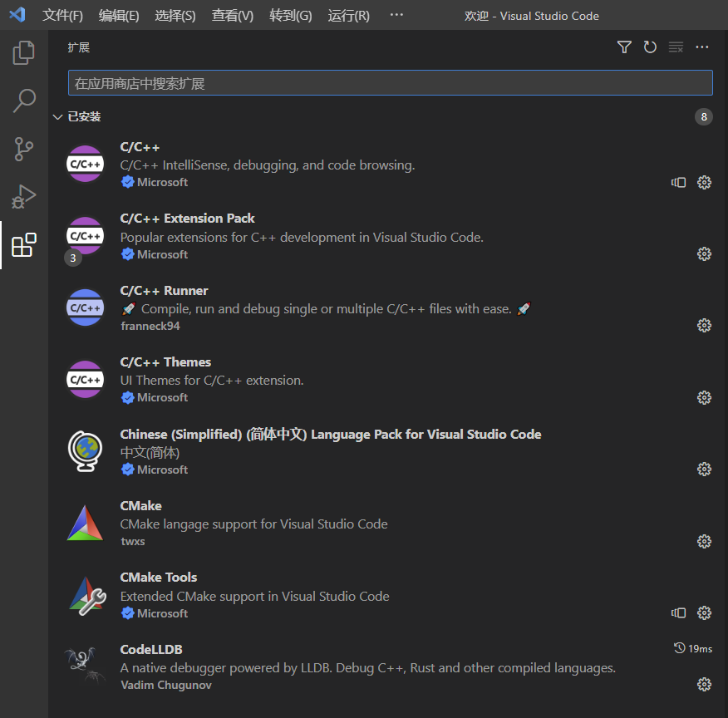This screenshot has height=718, width=728.
Task: Click the pack count badge 3
Action: [x=73, y=258]
